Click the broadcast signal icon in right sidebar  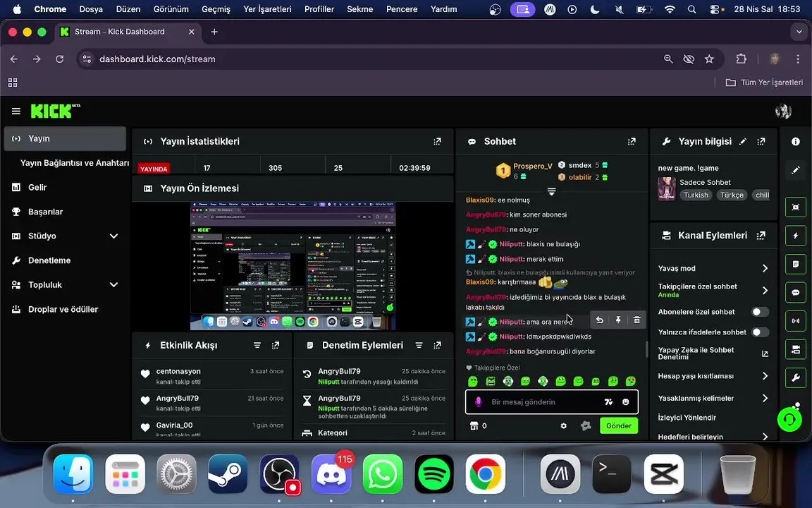click(795, 321)
